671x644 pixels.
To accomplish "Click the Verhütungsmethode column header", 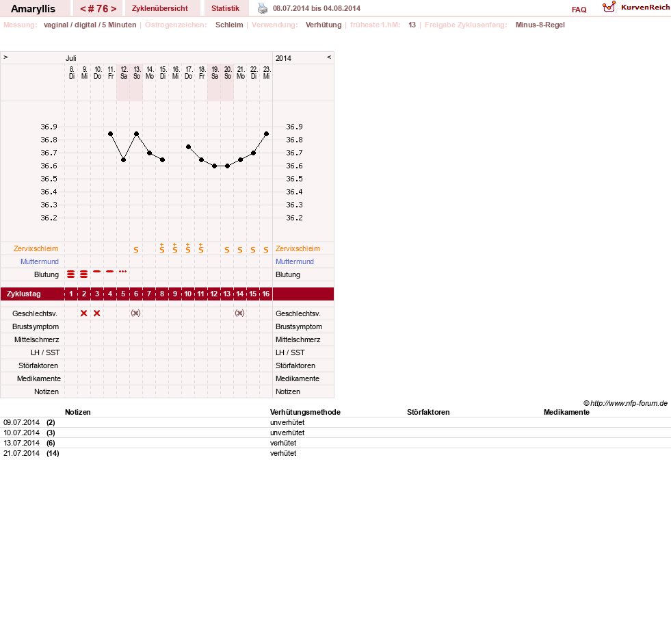I will (305, 412).
